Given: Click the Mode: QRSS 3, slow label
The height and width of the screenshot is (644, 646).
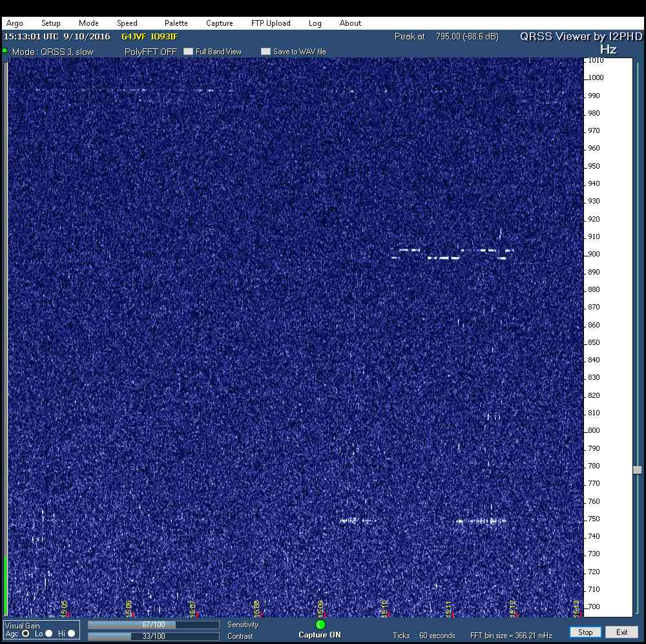Looking at the screenshot, I should 52,52.
